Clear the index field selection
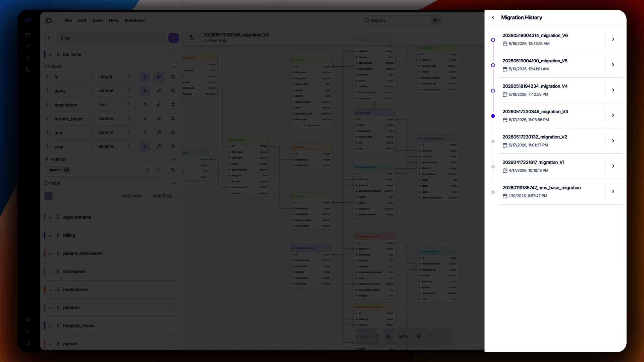644x362 pixels. 147,170
